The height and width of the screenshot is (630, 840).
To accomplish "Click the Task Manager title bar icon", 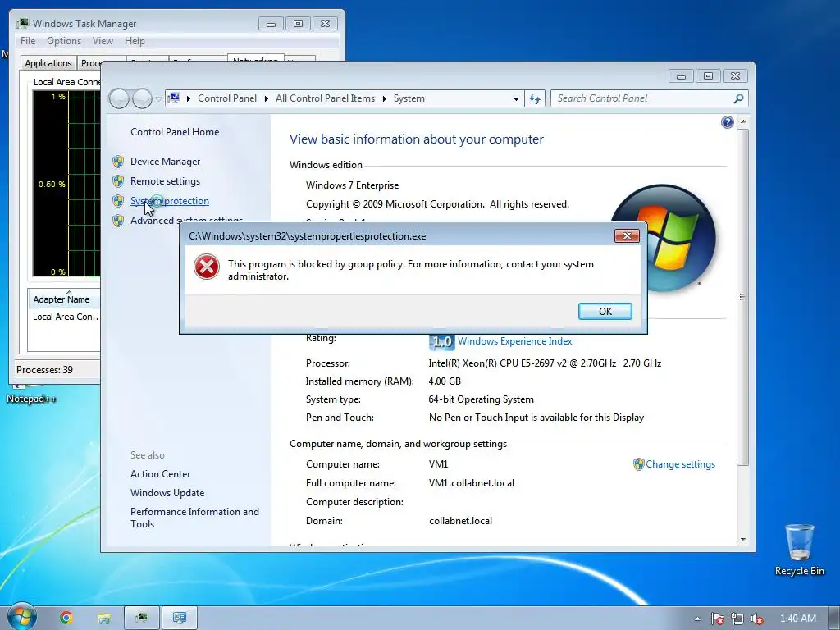I will pos(22,24).
